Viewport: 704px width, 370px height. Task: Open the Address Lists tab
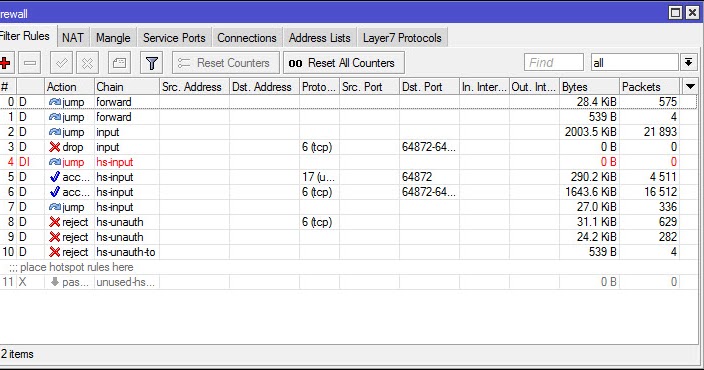click(x=320, y=38)
